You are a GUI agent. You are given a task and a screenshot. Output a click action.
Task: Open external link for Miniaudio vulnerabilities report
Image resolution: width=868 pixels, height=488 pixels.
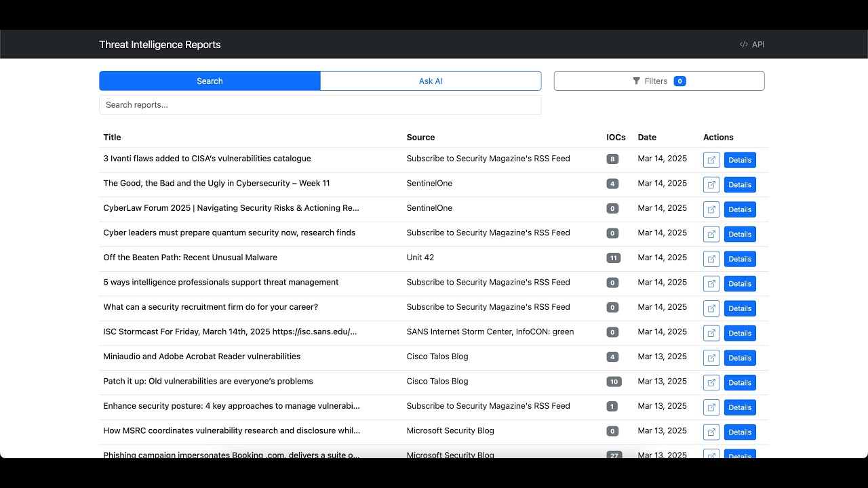pos(711,358)
